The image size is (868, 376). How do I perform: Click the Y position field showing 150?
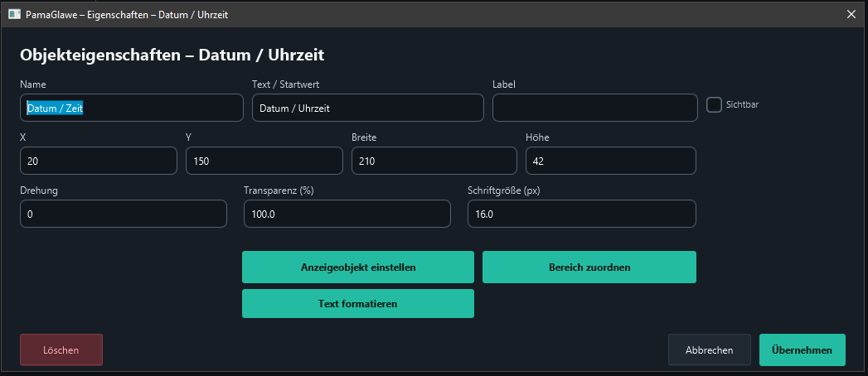[x=264, y=161]
